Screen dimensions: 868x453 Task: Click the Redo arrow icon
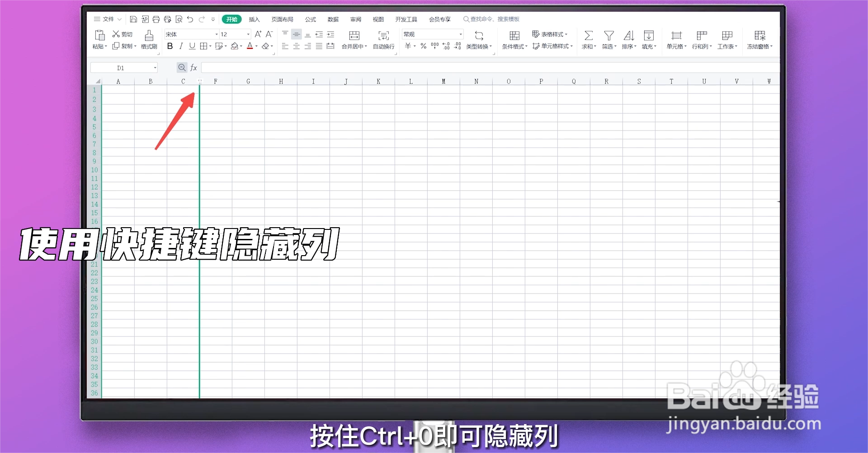[x=202, y=19]
